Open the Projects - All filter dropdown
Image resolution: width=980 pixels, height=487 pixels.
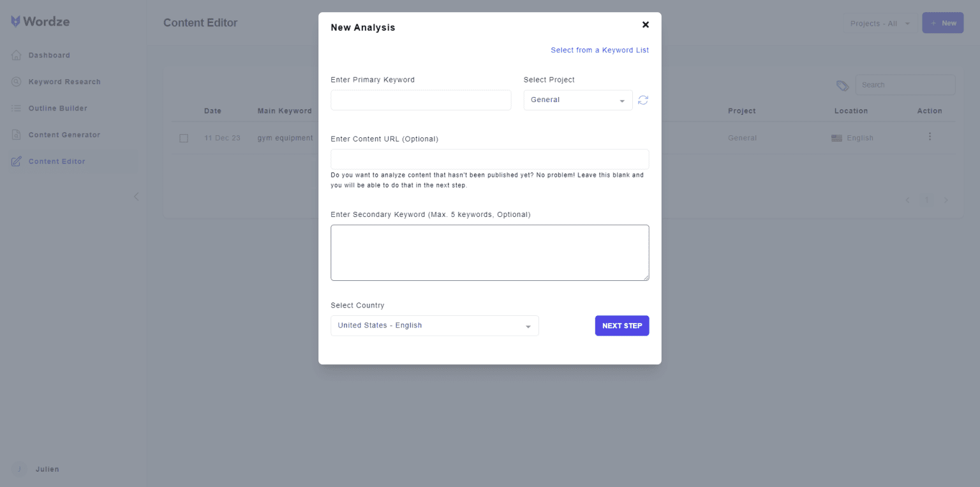point(880,24)
